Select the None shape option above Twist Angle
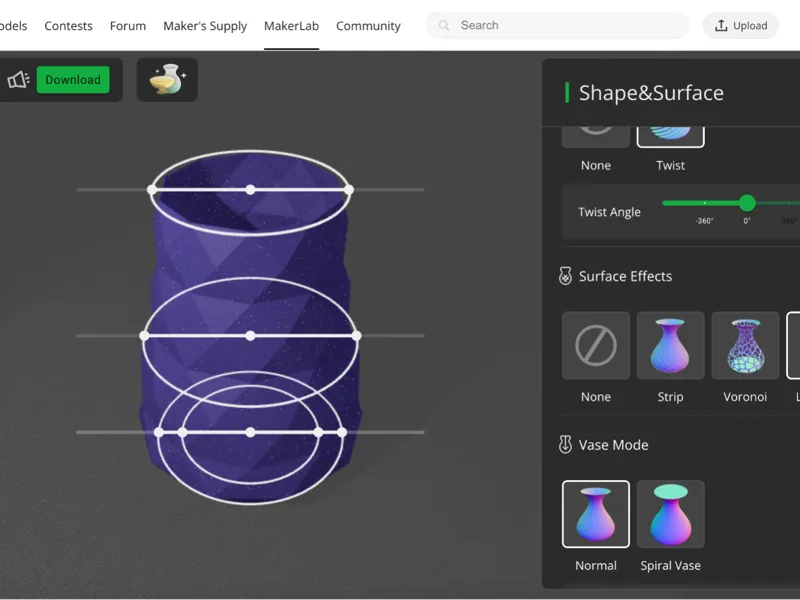The width and height of the screenshot is (800, 600). [596, 136]
